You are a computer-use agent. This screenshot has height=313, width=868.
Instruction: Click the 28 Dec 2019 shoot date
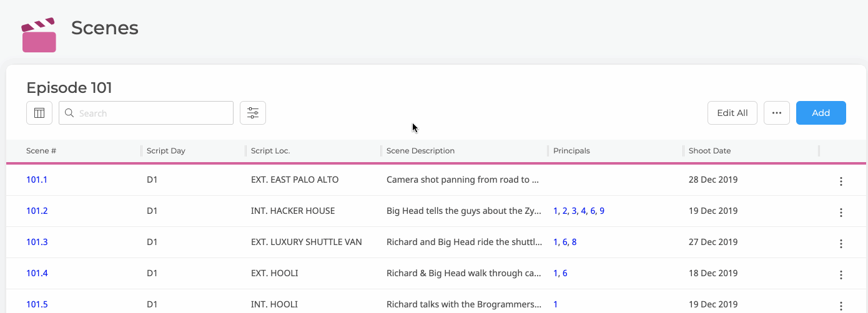713,180
